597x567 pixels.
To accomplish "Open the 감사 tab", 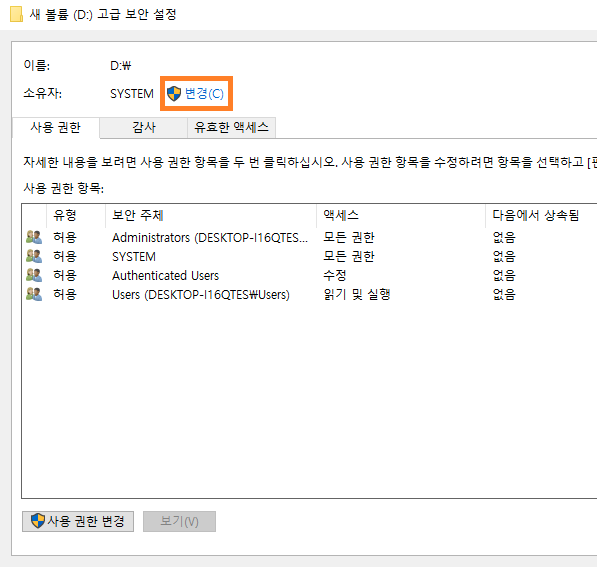I will pos(144,128).
